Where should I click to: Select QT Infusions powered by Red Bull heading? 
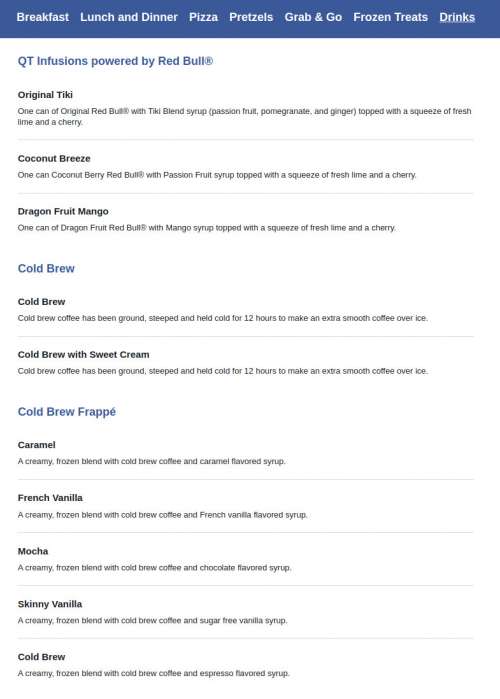coord(115,61)
